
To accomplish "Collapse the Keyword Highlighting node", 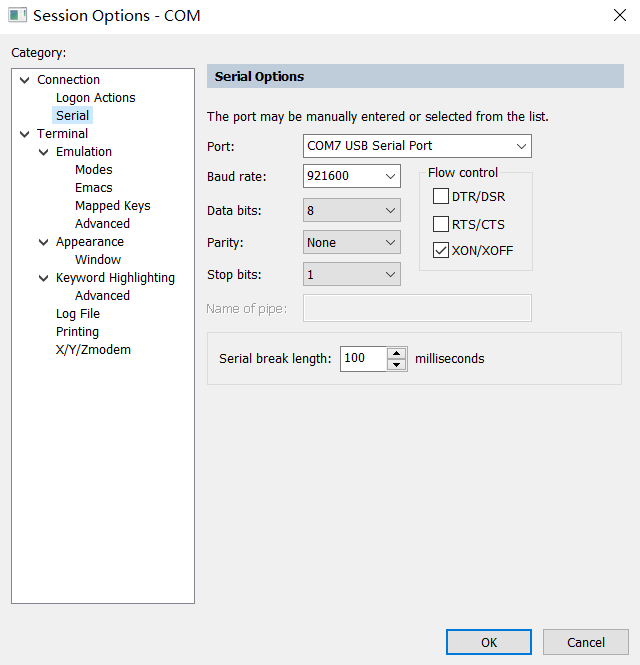I will point(44,278).
